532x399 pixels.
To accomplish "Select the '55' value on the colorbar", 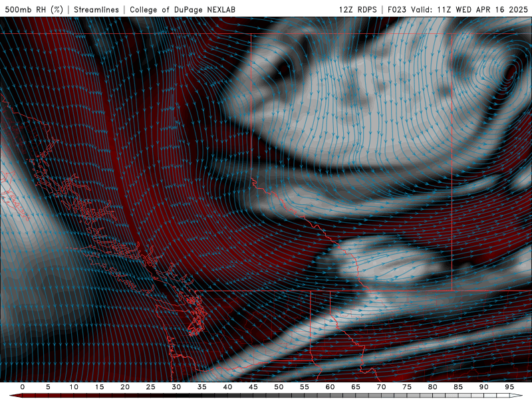I will click(305, 387).
